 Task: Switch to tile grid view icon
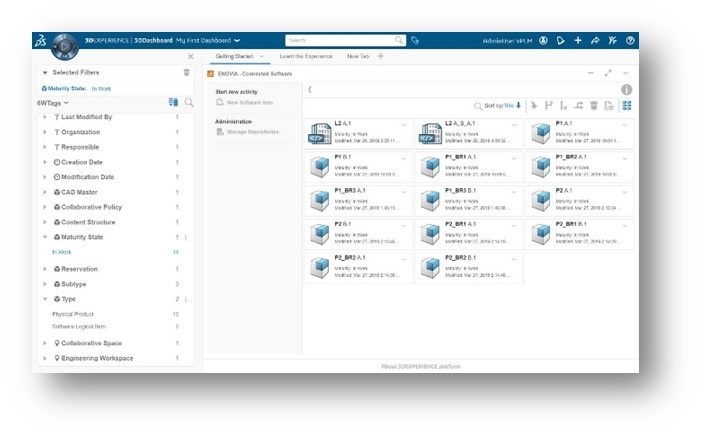coord(627,105)
